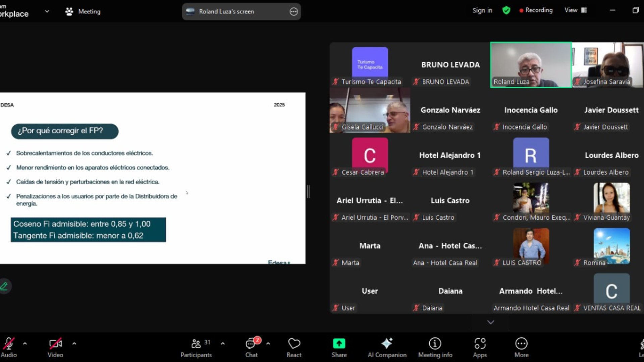This screenshot has width=644, height=362.
Task: Click the green encryption shield icon
Action: pyautogui.click(x=506, y=10)
